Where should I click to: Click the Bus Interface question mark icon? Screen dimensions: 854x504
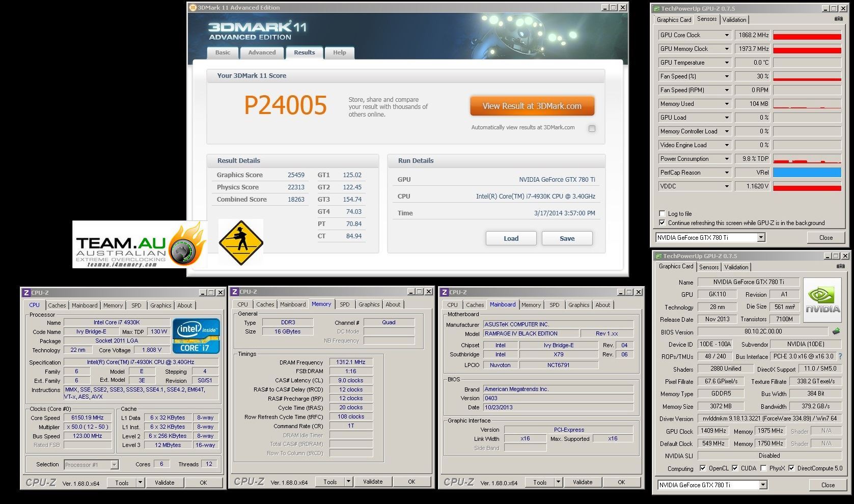[x=840, y=356]
